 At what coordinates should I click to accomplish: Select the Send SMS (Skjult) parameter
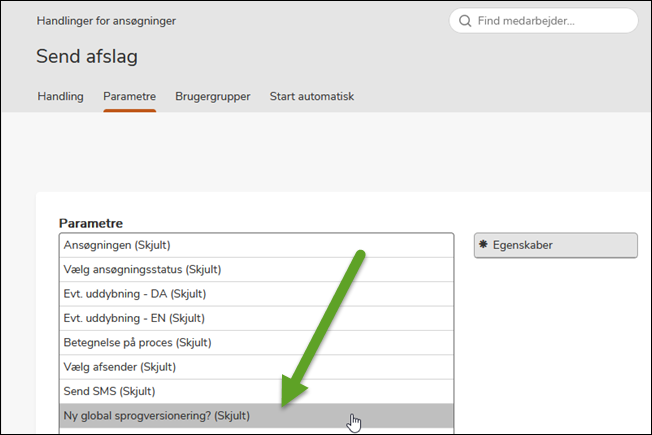coord(109,391)
